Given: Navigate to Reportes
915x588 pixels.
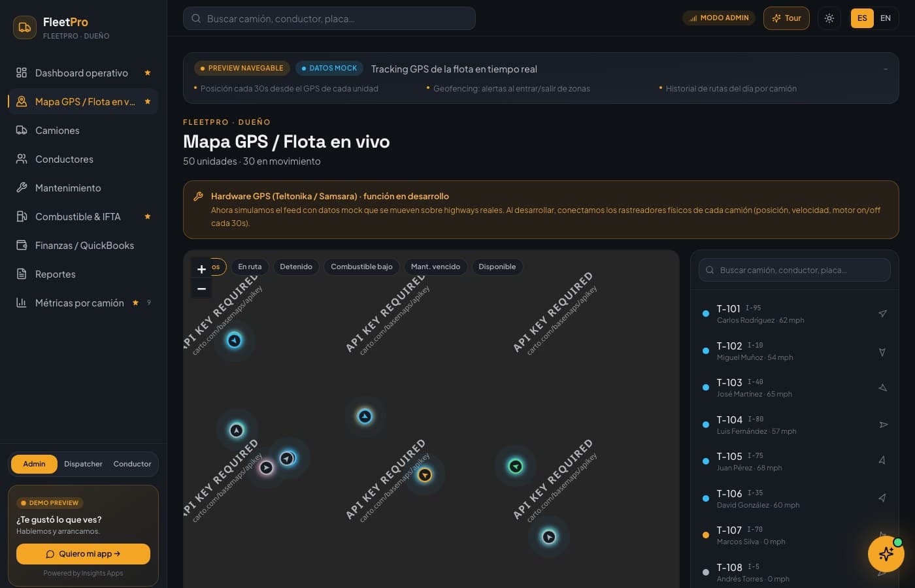Looking at the screenshot, I should click(x=83, y=274).
